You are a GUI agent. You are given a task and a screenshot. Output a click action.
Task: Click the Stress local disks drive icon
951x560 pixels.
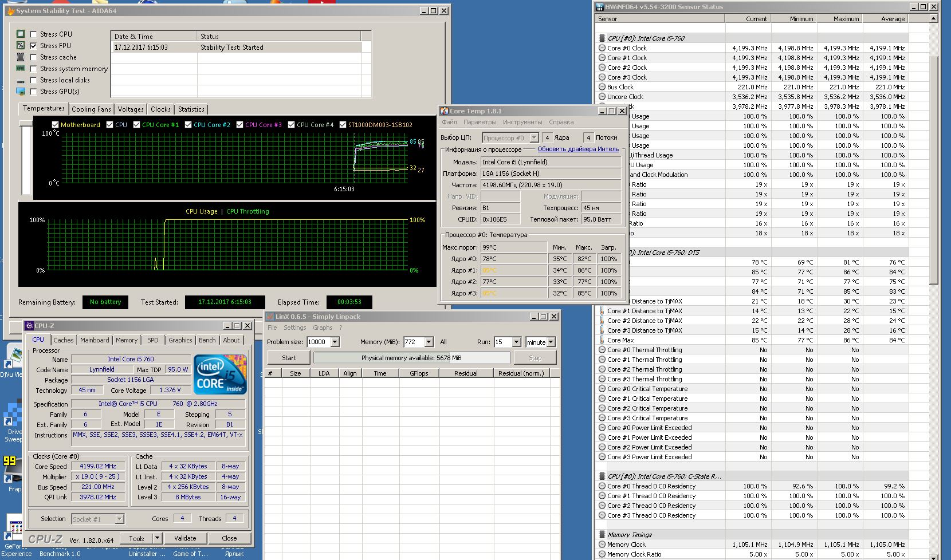point(21,81)
